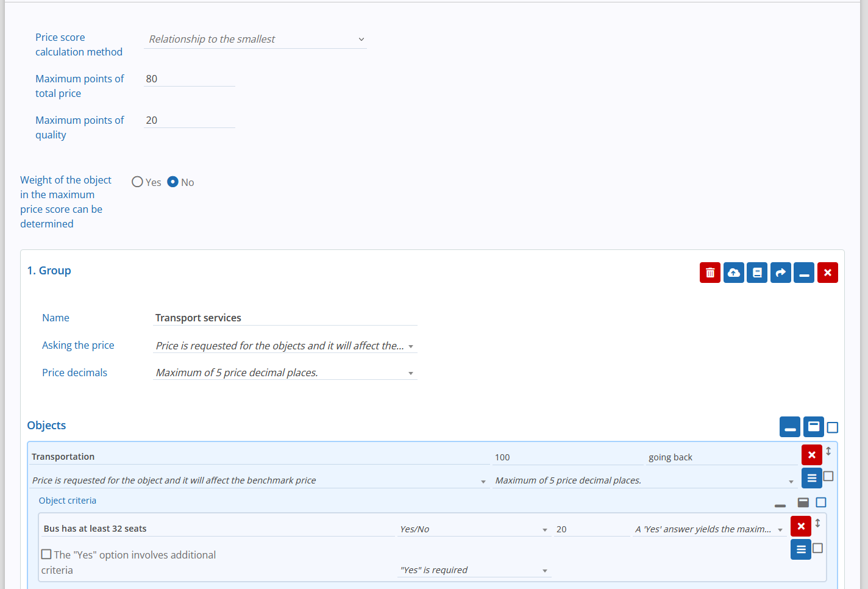Delete the Transportation object with red X
Viewport: 868px width, 589px height.
click(812, 455)
